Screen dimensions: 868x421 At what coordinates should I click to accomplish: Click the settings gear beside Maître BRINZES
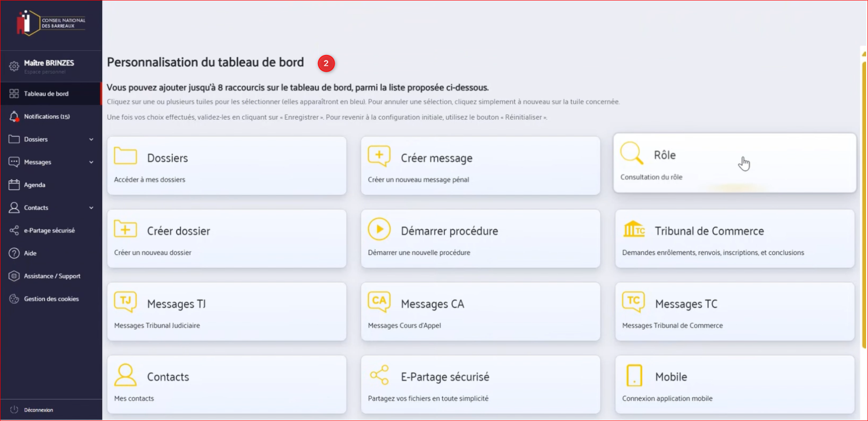pos(14,66)
